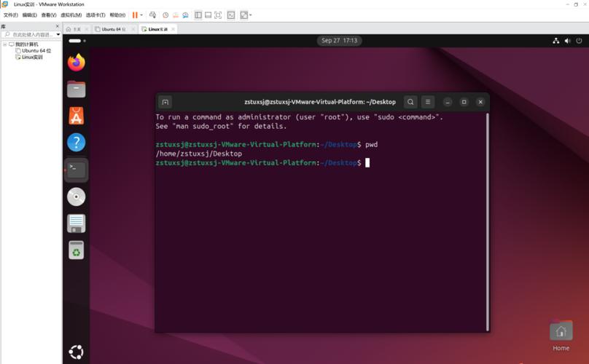The height and width of the screenshot is (364, 589).
Task: Open the 查看(V) menu
Action: coord(49,15)
